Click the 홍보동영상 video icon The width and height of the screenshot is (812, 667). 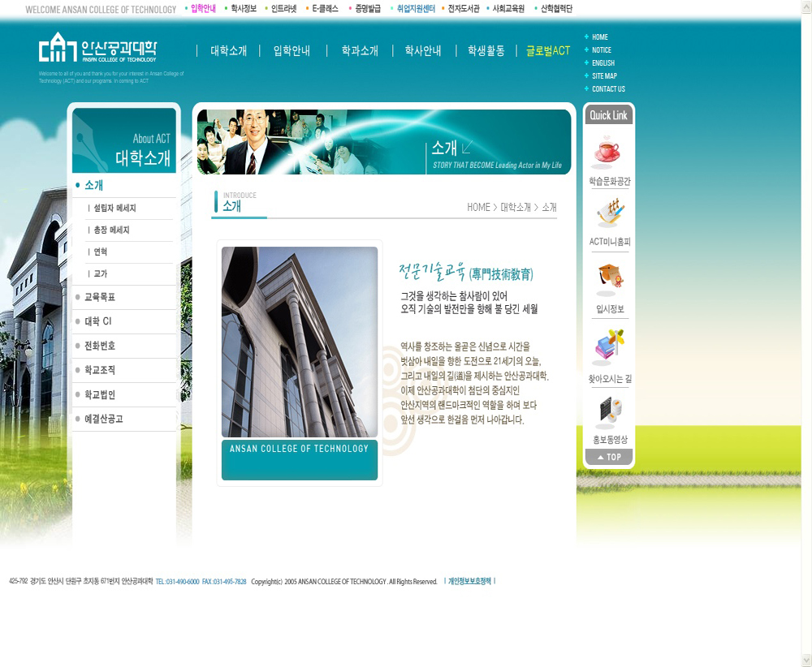(609, 411)
